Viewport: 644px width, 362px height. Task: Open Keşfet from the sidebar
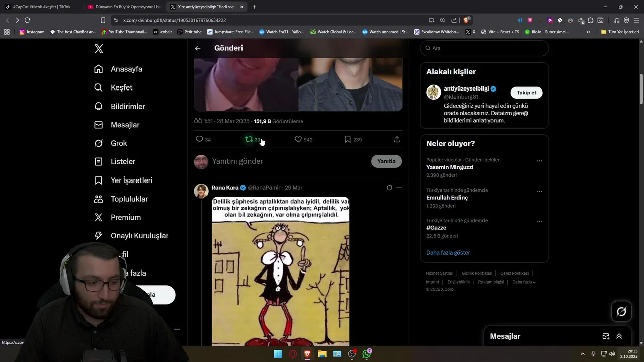[x=113, y=87]
